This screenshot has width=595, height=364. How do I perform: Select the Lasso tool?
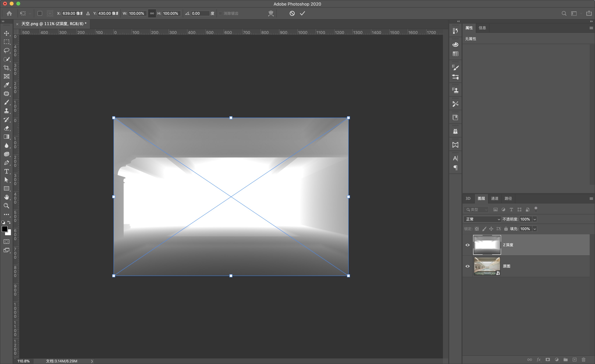tap(6, 50)
